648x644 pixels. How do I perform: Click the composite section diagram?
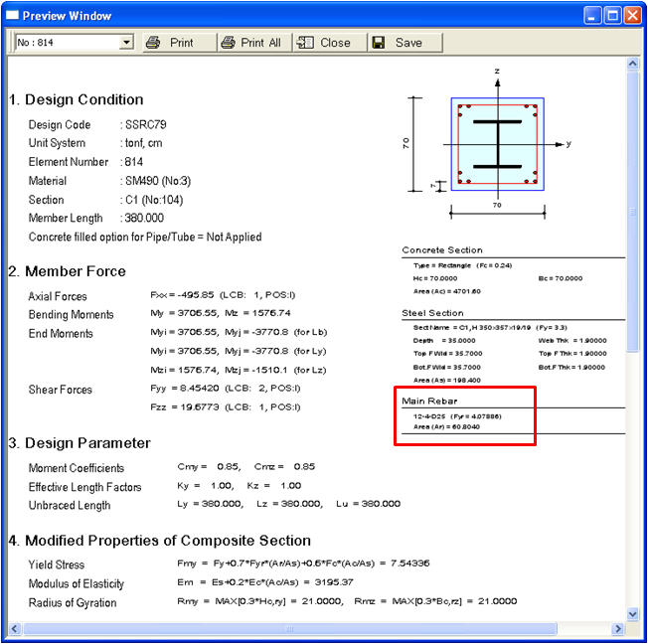[497, 144]
